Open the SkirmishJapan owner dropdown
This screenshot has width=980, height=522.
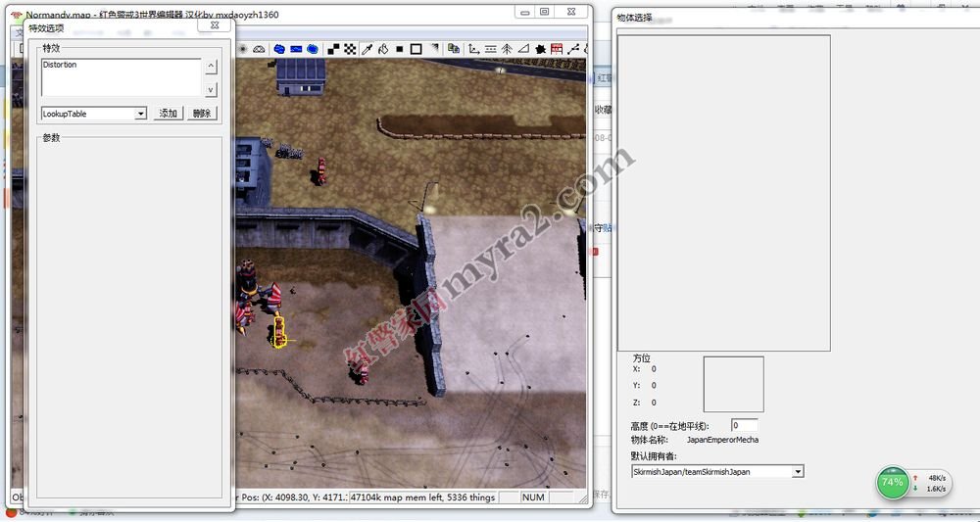pyautogui.click(x=798, y=472)
